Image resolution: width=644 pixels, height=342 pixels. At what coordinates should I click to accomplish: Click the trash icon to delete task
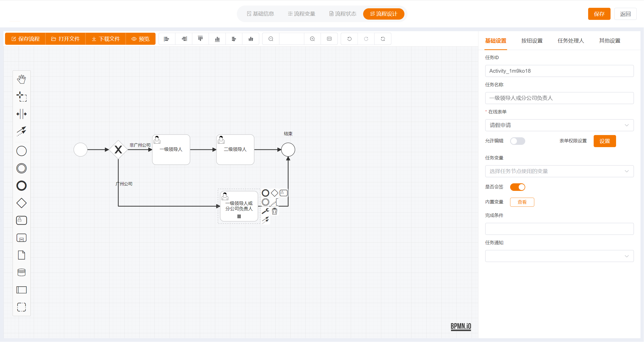click(275, 211)
